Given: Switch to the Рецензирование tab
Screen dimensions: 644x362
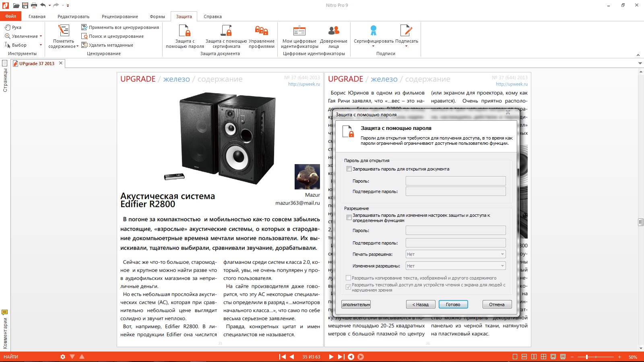Looking at the screenshot, I should tap(120, 16).
